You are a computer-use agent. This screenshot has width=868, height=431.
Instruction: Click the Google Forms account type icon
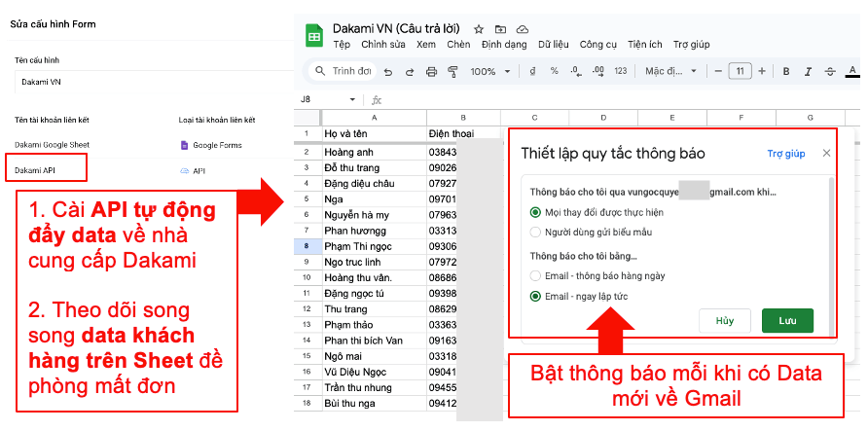[x=184, y=145]
